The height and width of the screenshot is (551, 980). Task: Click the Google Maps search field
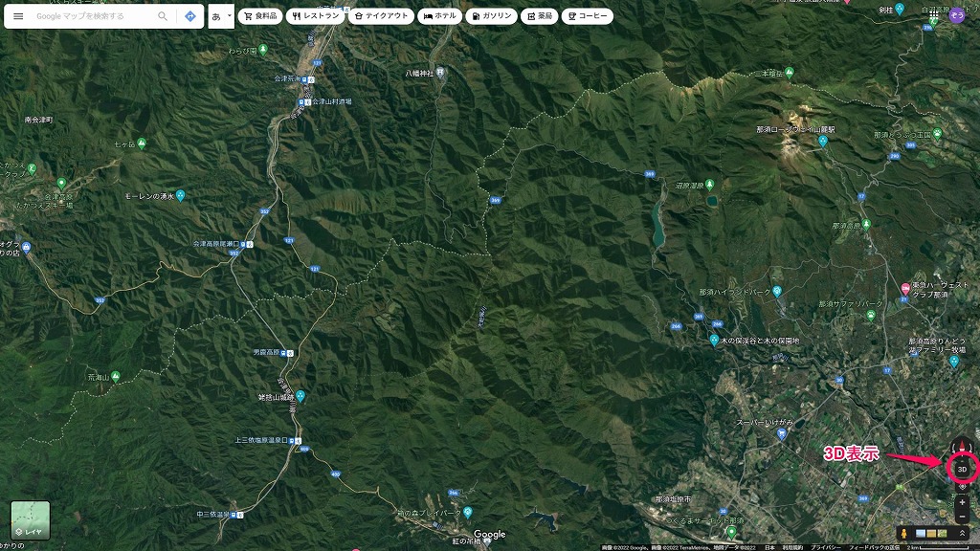coord(94,16)
